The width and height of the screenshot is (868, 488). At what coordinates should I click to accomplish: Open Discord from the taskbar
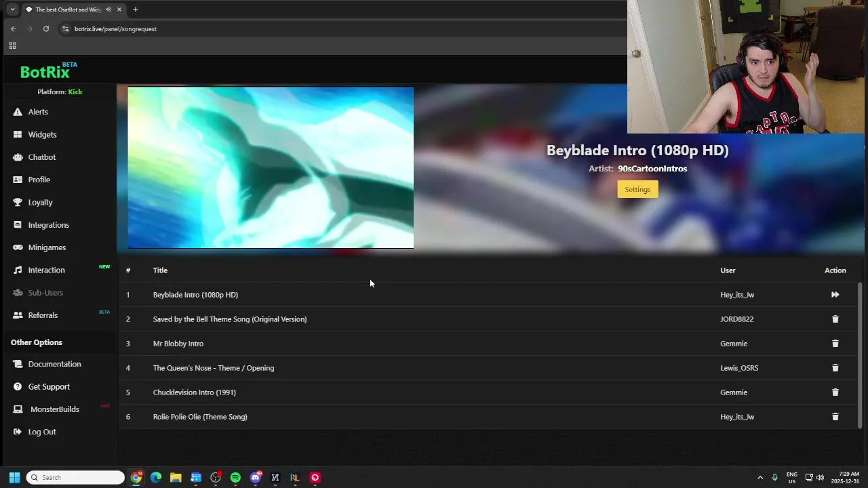255,477
